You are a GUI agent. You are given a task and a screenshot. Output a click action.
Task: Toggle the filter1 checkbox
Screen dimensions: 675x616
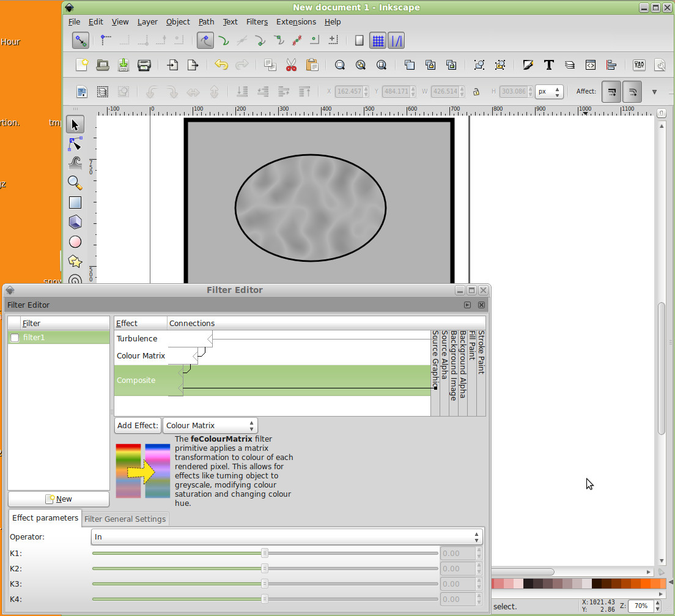click(x=15, y=338)
